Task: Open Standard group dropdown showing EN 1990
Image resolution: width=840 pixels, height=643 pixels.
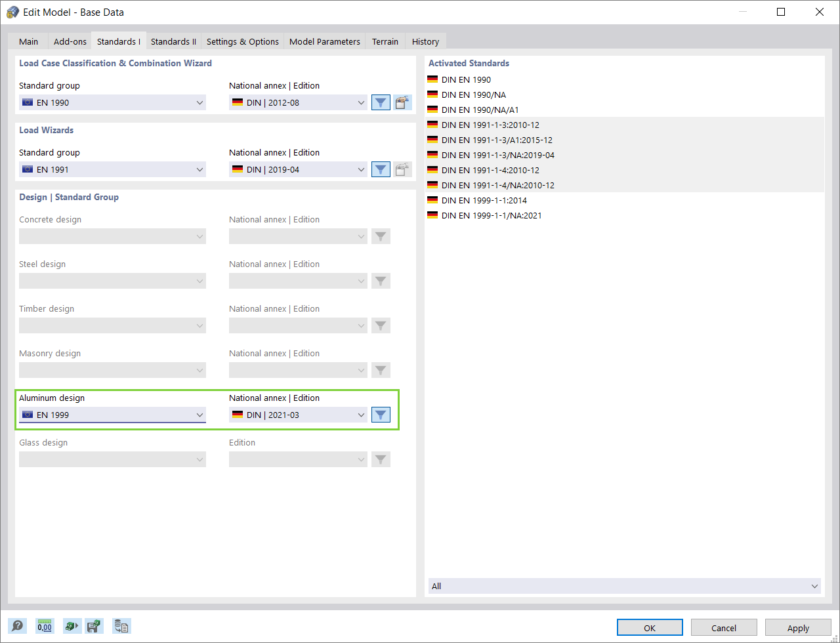Action: coord(112,102)
